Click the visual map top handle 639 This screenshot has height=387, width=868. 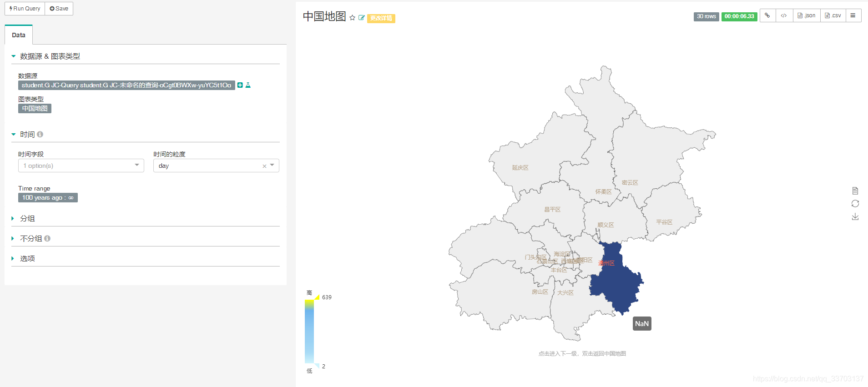click(317, 297)
